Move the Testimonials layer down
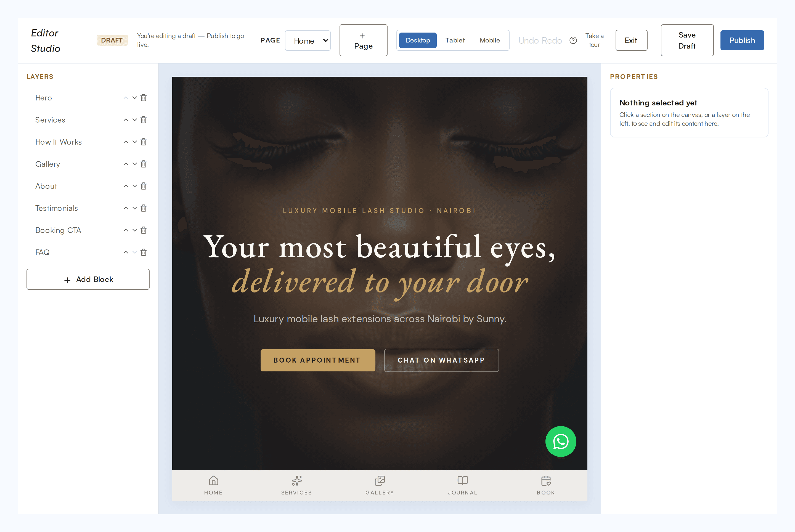Viewport: 795px width, 532px height. coord(135,208)
